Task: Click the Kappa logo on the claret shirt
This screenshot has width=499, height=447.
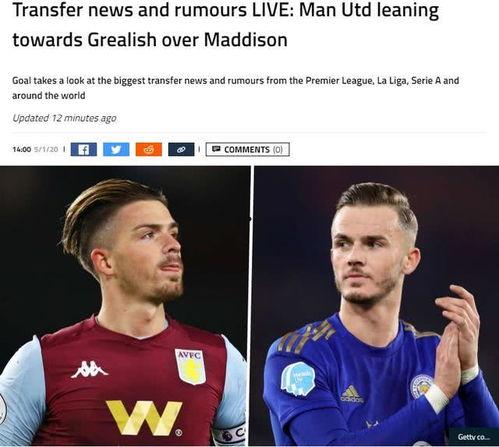Action: coord(89,369)
